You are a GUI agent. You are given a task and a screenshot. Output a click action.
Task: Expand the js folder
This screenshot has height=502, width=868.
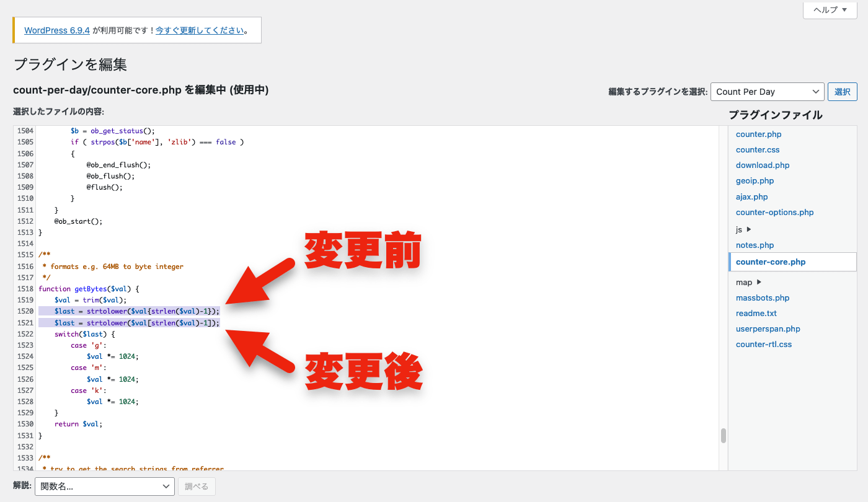pyautogui.click(x=743, y=229)
